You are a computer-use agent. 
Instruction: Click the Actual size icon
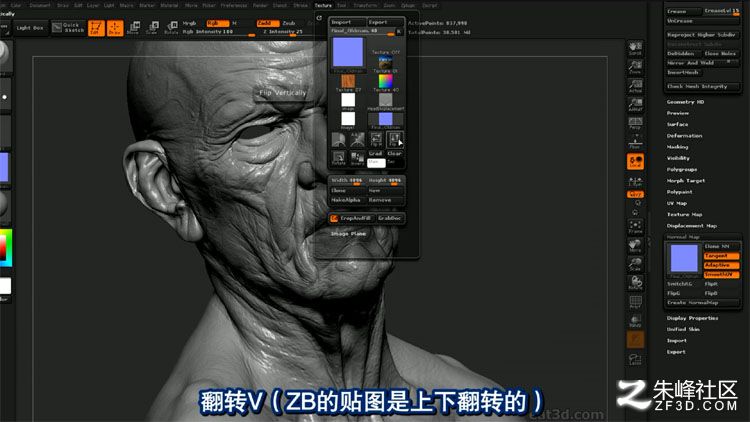[635, 86]
